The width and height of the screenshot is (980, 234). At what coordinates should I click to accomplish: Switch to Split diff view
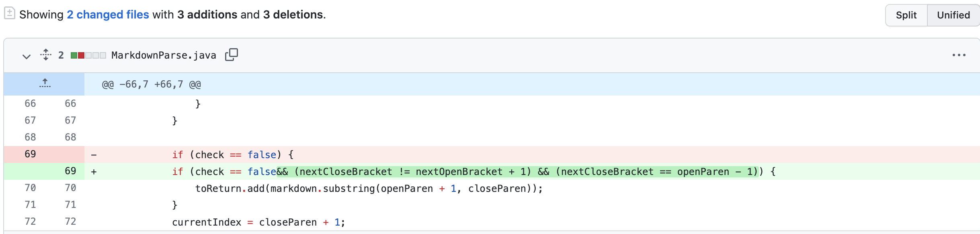pyautogui.click(x=906, y=15)
